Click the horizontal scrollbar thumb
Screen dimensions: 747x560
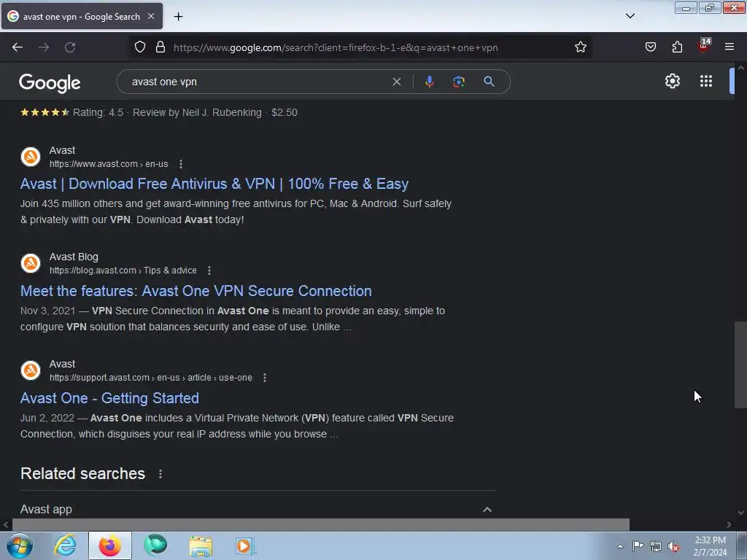click(321, 525)
